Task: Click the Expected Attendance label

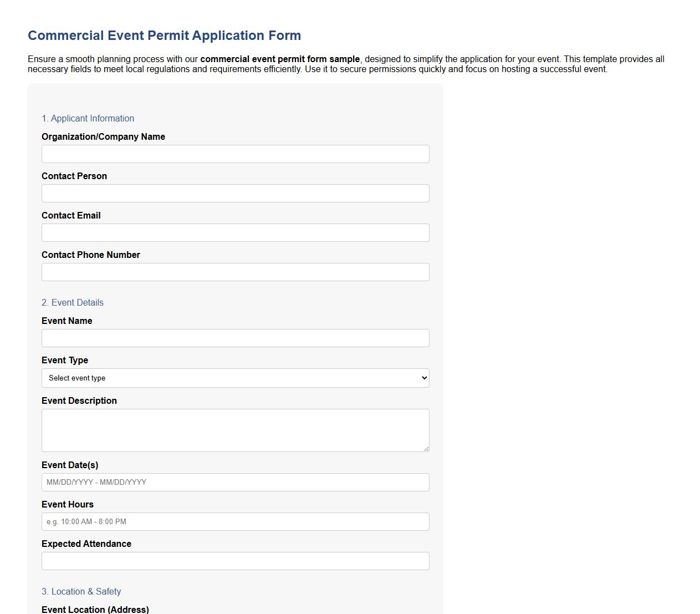Action: tap(86, 544)
